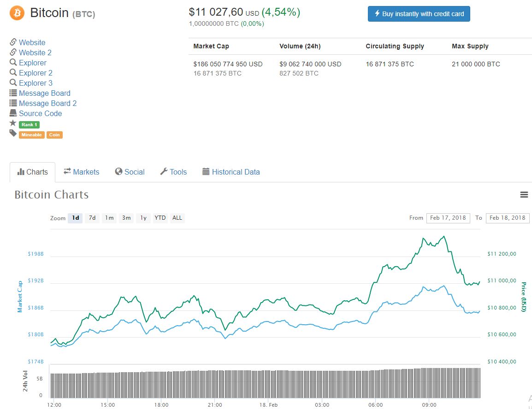Set chart zoom to 1d

pos(75,218)
